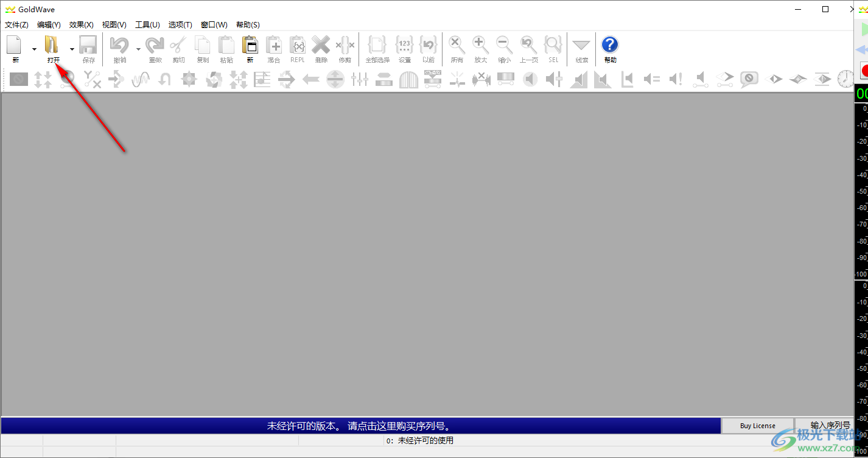The width and height of the screenshot is (868, 458).
Task: Click the censor effect icon
Action: (x=19, y=79)
